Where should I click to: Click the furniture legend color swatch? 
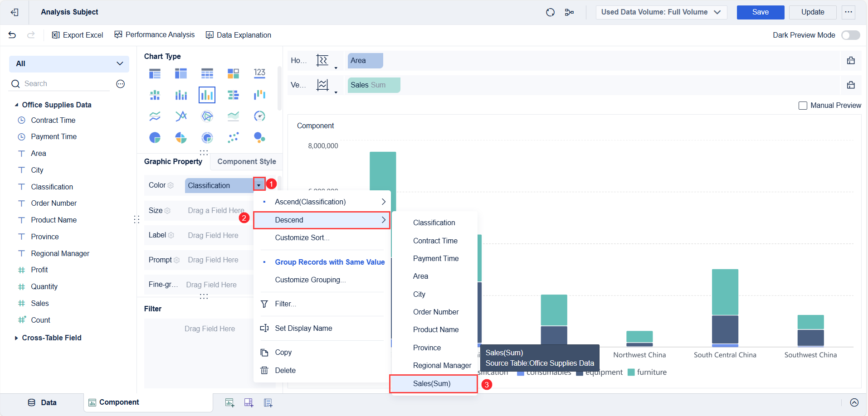click(631, 372)
